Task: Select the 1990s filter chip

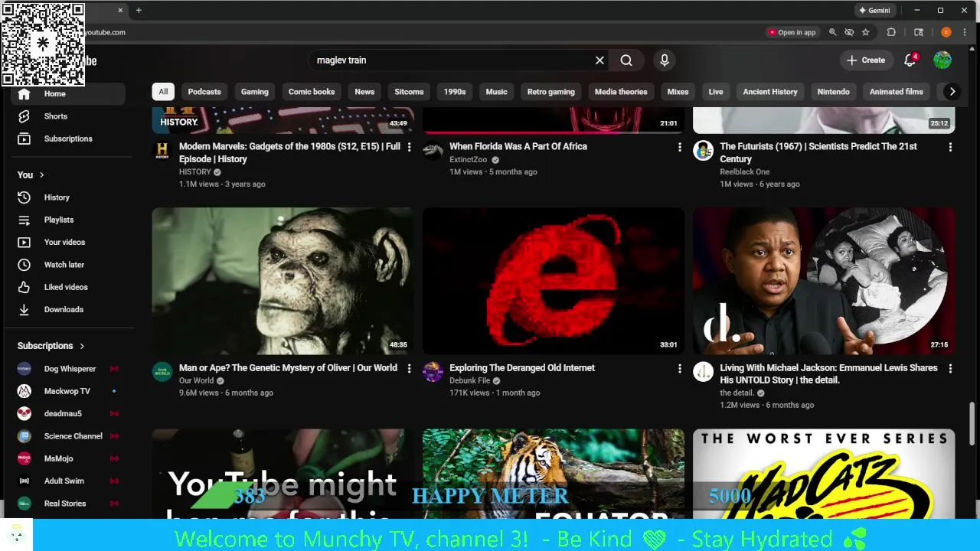Action: [455, 92]
